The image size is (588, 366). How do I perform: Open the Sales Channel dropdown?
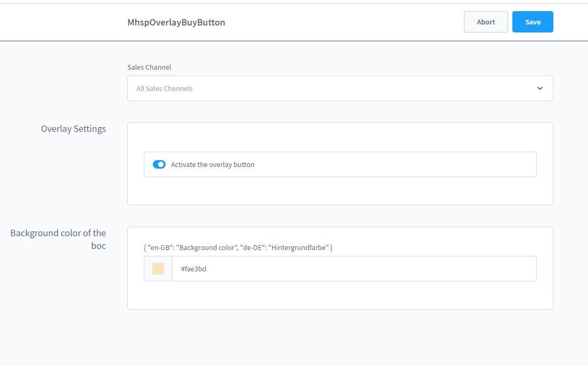(340, 88)
